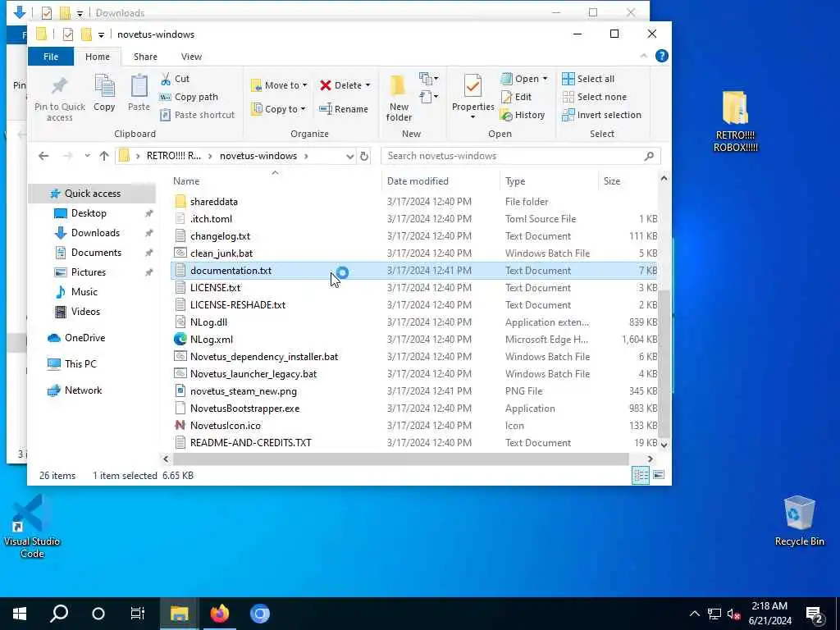Select This PC in navigation pane
The height and width of the screenshot is (630, 840).
[x=80, y=363]
